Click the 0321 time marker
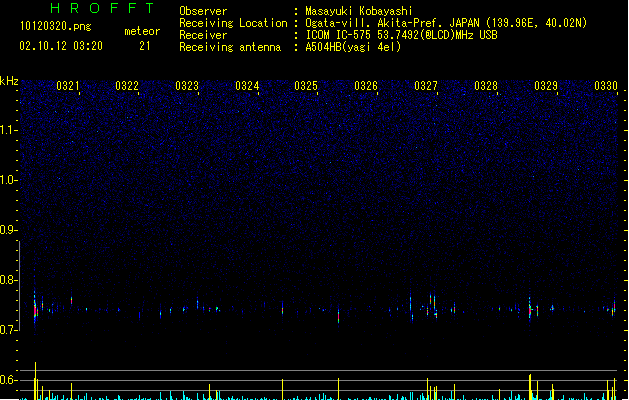Screen dimensions: 629x400 click(67, 86)
